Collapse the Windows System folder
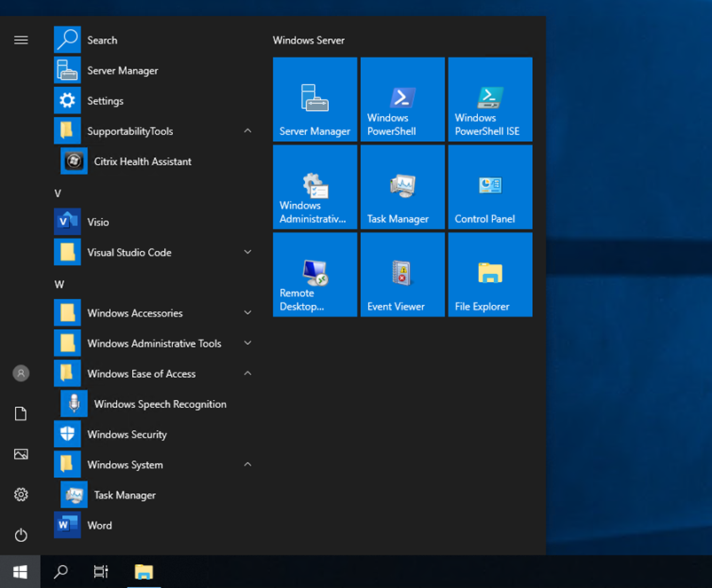Image resolution: width=712 pixels, height=588 pixels. click(x=154, y=465)
